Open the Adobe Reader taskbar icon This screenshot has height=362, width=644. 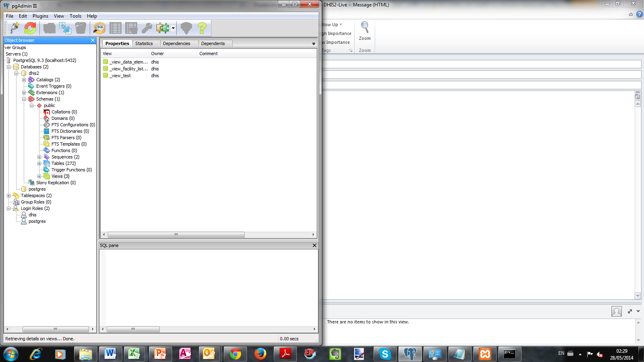tap(285, 354)
